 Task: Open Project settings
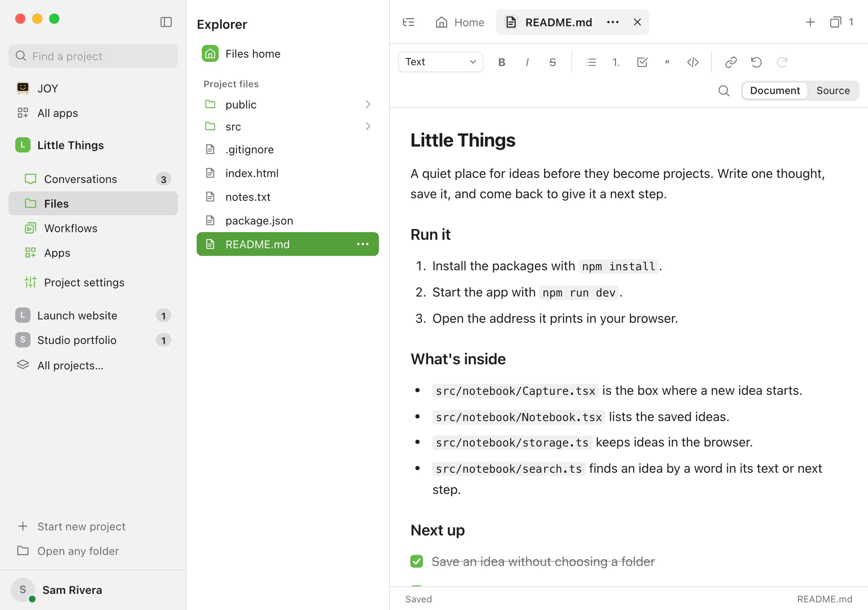(93, 283)
